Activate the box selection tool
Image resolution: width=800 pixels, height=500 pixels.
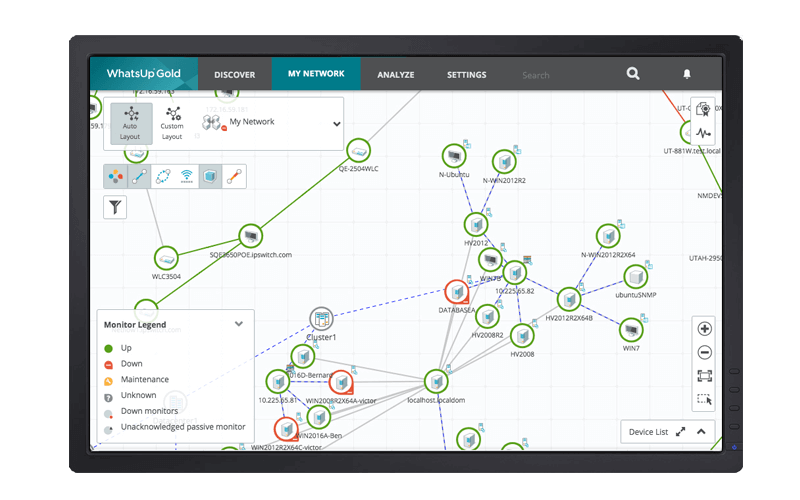[x=704, y=399]
